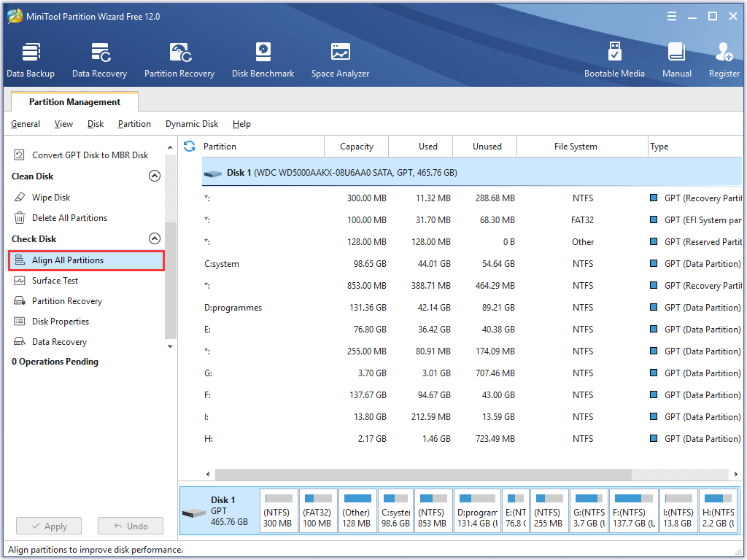Start the Disk Benchmark tool
This screenshot has width=747, height=560.
point(263,60)
